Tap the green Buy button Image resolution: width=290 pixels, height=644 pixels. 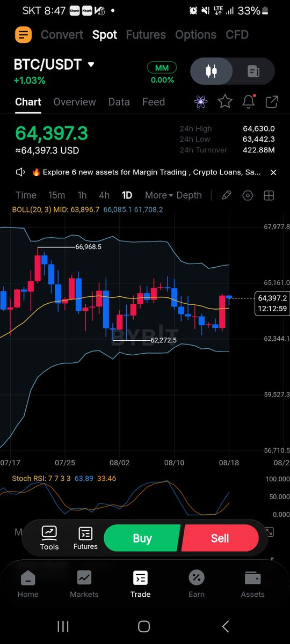click(x=142, y=538)
